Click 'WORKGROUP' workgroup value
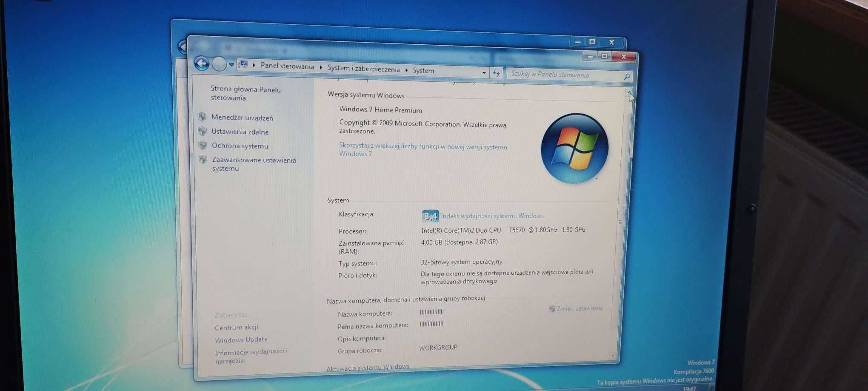The image size is (868, 391). [x=438, y=348]
